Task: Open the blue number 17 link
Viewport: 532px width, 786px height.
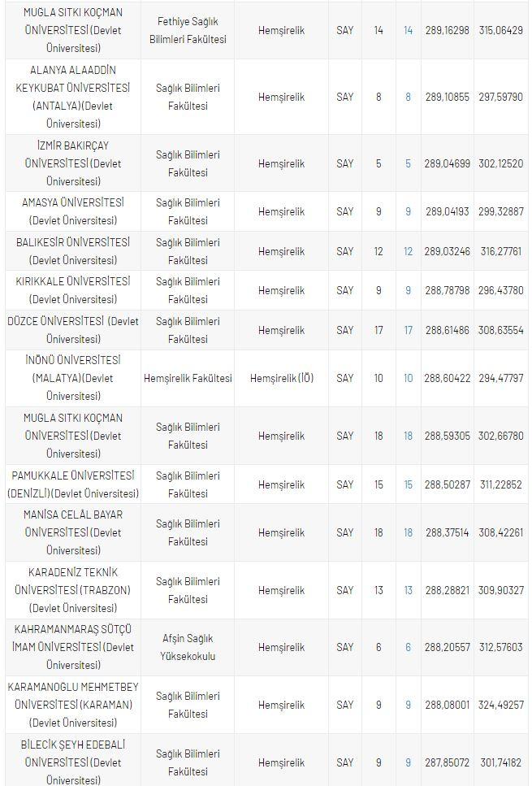Action: (408, 330)
